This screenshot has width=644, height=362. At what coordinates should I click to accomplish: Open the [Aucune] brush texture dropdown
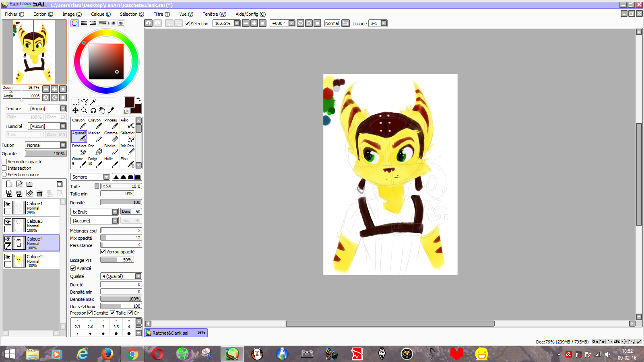point(95,221)
